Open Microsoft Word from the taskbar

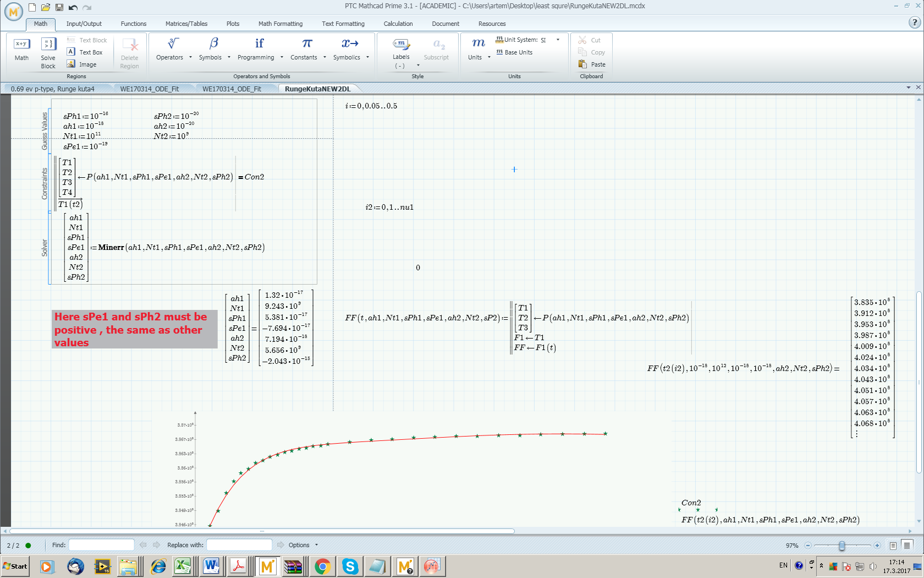tap(211, 566)
